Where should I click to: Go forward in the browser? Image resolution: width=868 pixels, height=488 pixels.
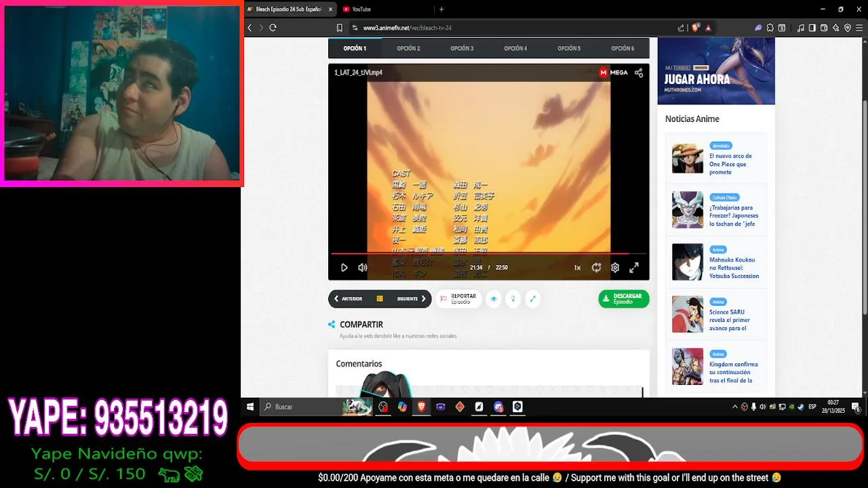[261, 28]
